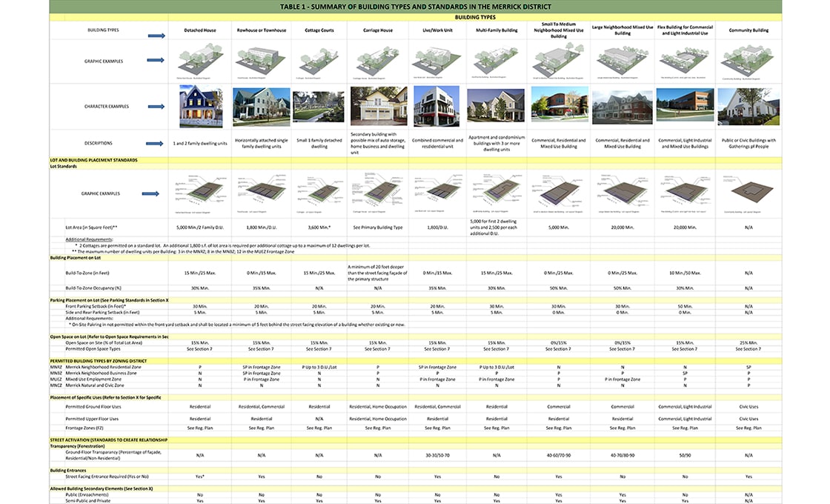Select the Rowhouse or Townhouse column header
The height and width of the screenshot is (504, 830).
(261, 31)
